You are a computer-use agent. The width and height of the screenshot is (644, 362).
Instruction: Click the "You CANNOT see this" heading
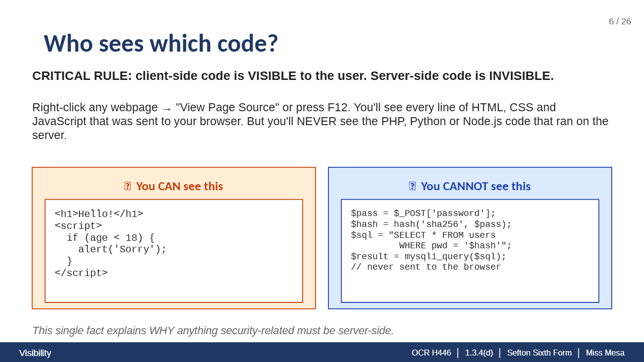click(x=476, y=186)
